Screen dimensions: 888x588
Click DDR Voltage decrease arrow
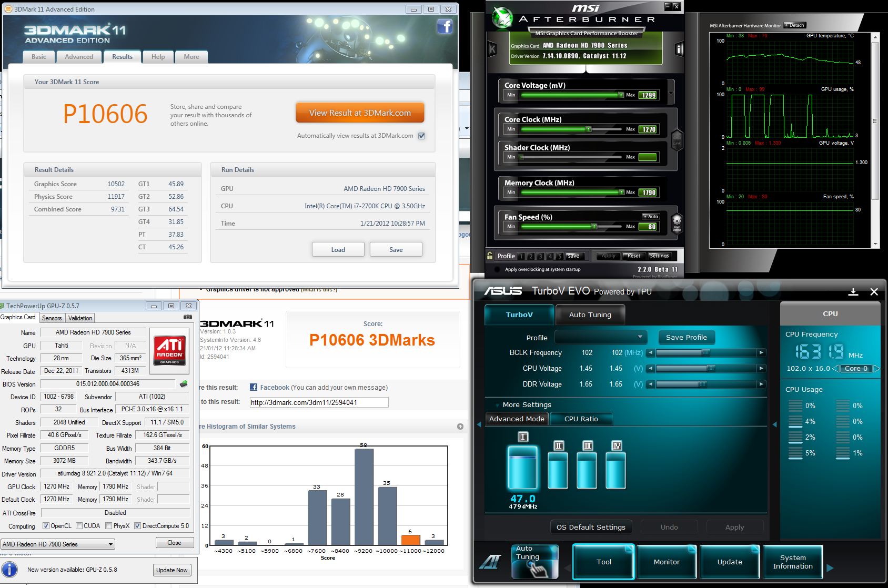(x=651, y=384)
